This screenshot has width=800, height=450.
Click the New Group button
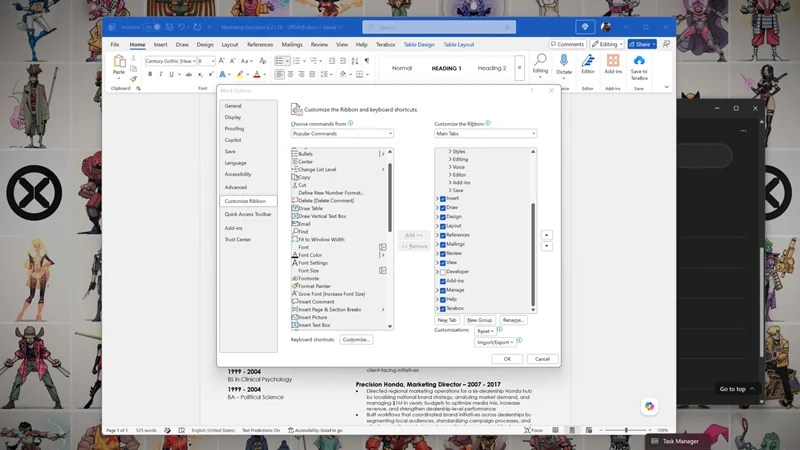(480, 320)
